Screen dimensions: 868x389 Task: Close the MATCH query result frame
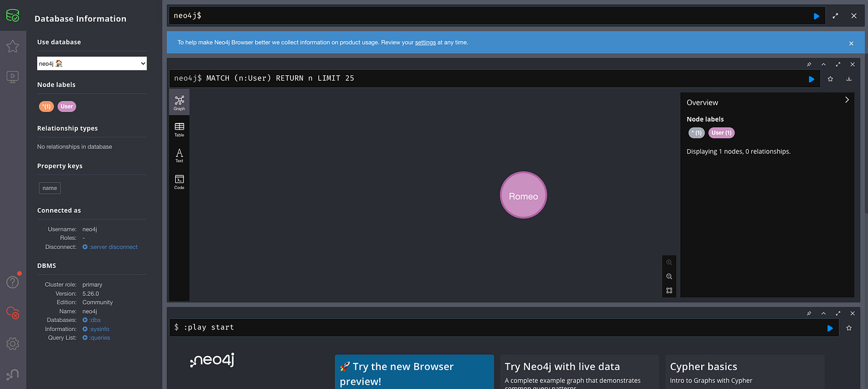(x=852, y=64)
